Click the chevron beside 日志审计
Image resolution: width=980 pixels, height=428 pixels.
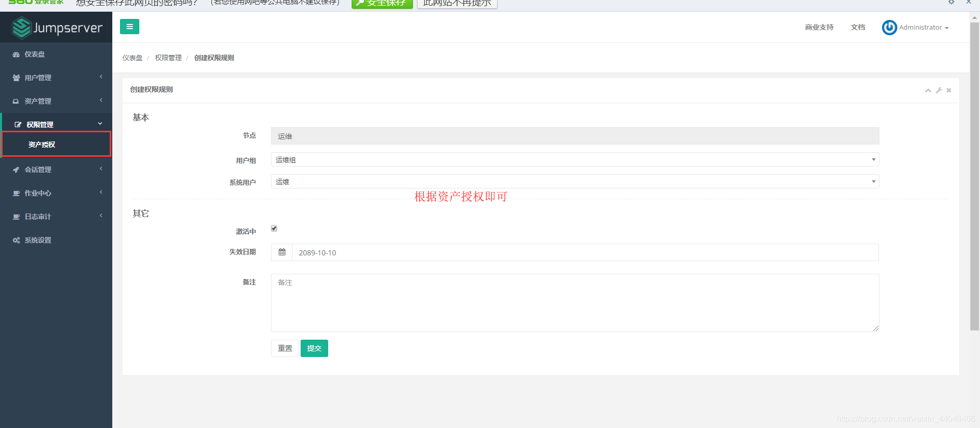[x=101, y=216]
